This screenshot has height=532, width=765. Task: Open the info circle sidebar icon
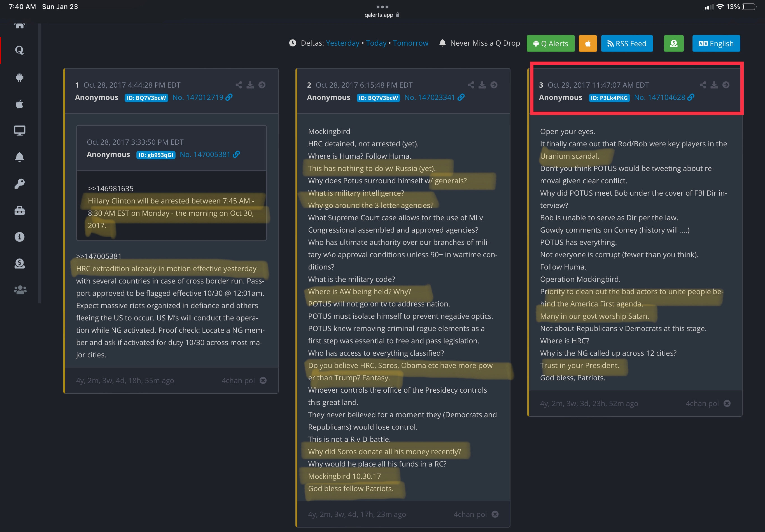tap(19, 237)
